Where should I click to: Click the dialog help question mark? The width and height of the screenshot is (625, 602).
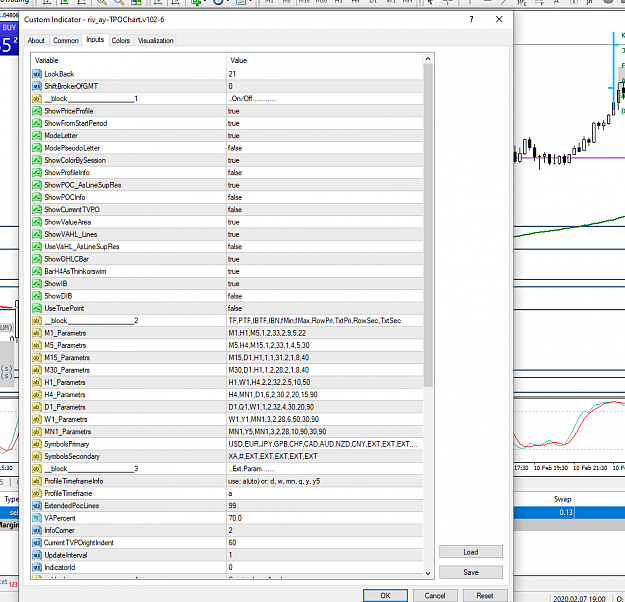[x=472, y=19]
